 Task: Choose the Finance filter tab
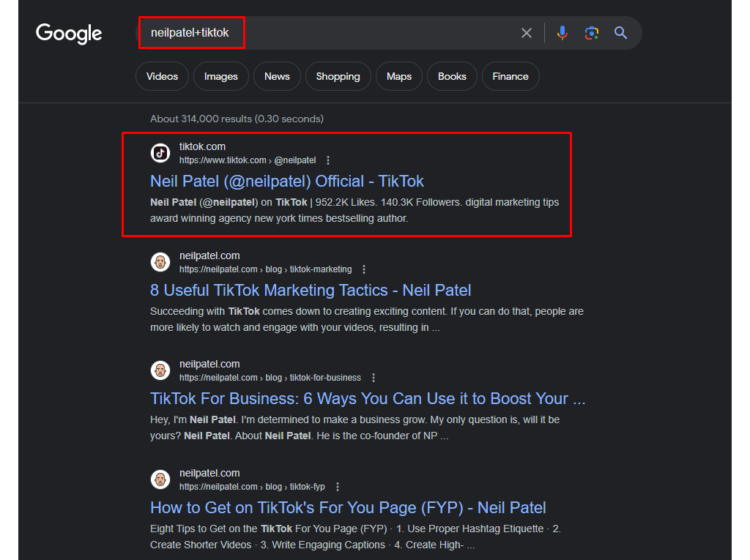tap(510, 76)
